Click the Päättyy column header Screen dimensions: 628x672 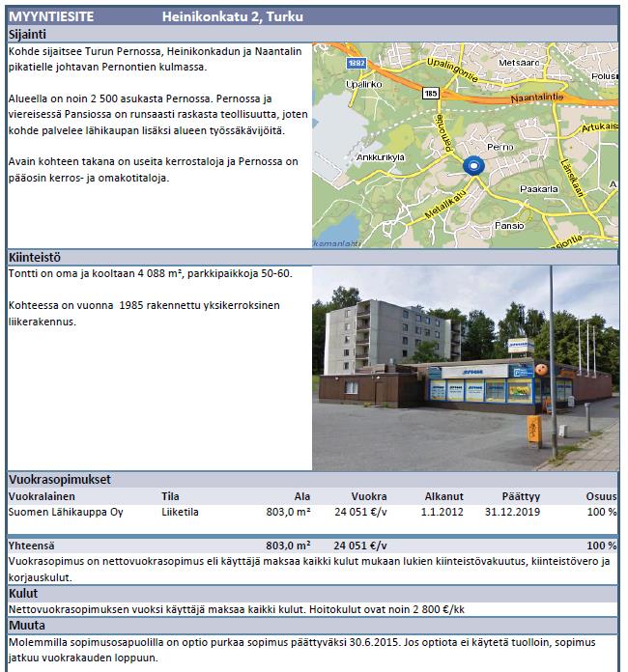(x=521, y=496)
